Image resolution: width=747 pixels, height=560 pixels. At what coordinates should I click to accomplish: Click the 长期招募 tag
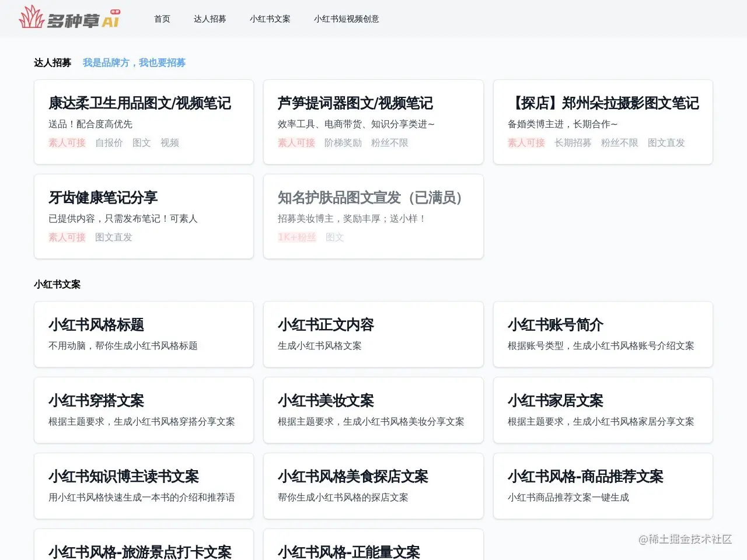tap(573, 143)
